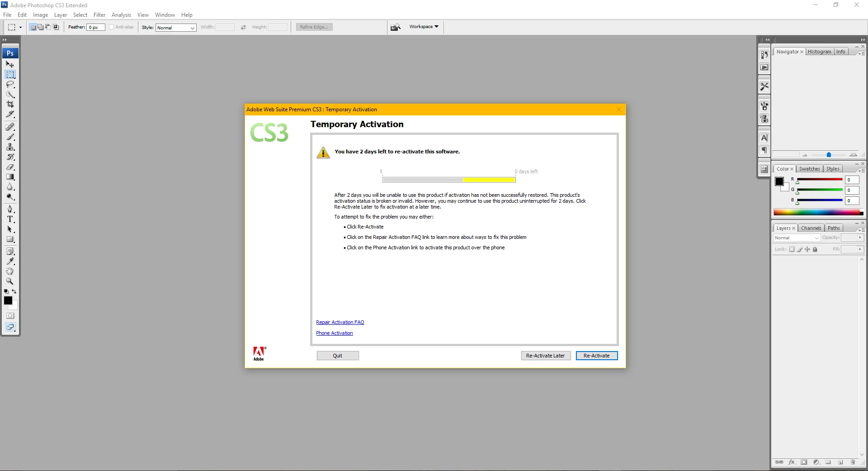Viewport: 868px width, 471px height.
Task: Open the Layers panel options menu
Action: (x=862, y=230)
